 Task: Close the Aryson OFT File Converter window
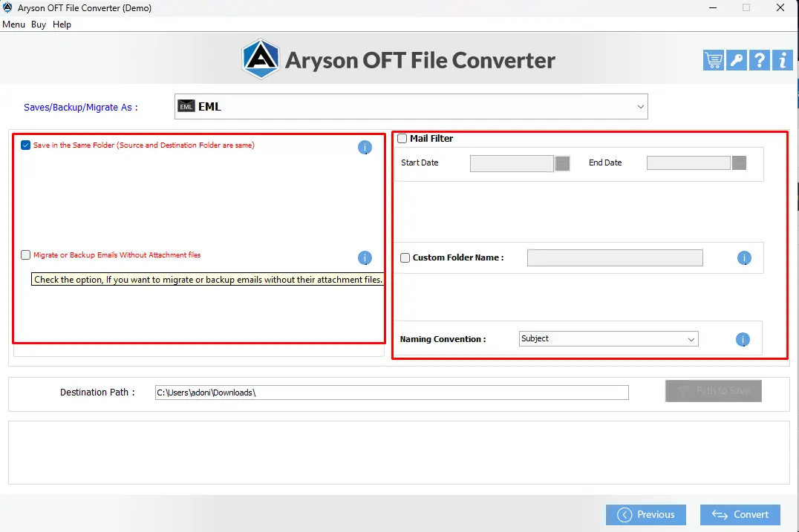780,7
